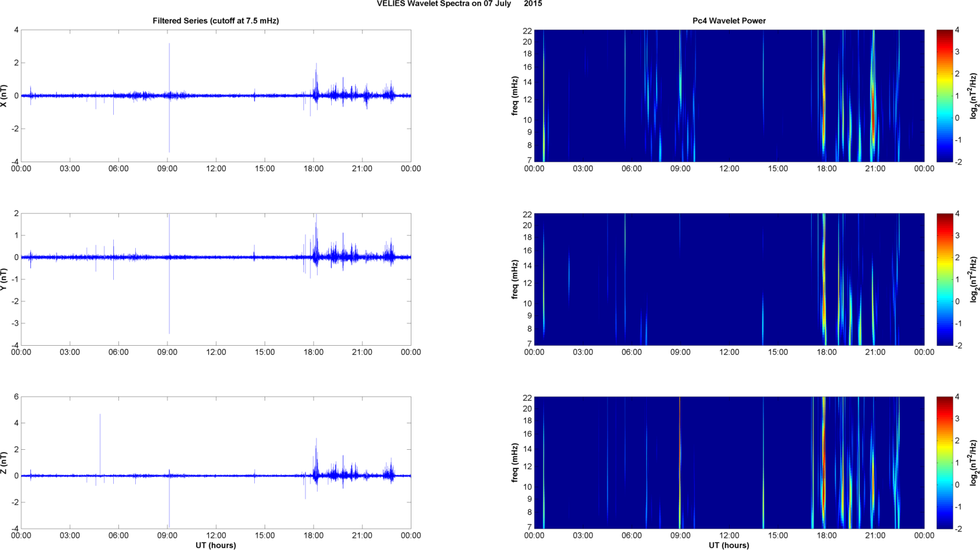The height and width of the screenshot is (550, 980).
Task: Click "freq (mHz)" label of the top spectrogram
Action: pyautogui.click(x=515, y=96)
